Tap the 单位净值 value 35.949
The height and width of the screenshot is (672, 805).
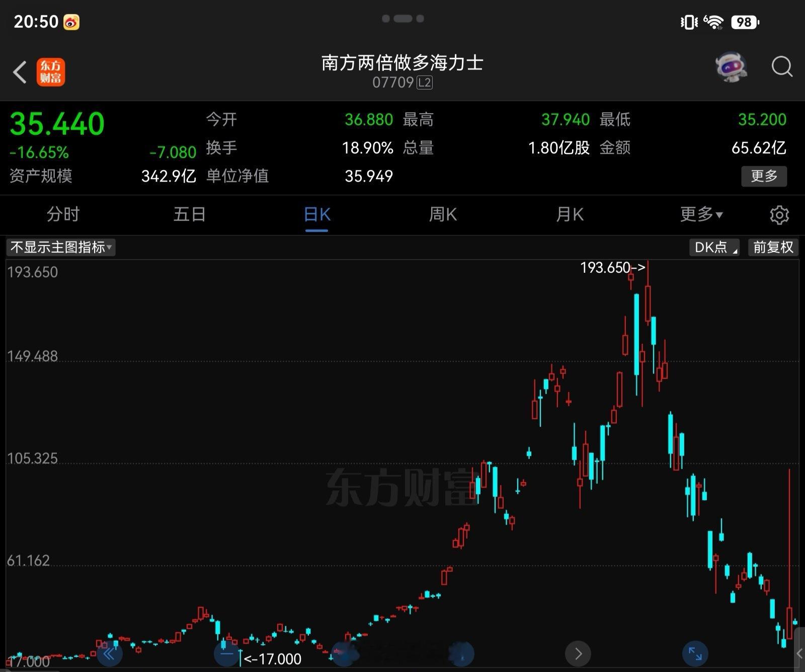(369, 176)
